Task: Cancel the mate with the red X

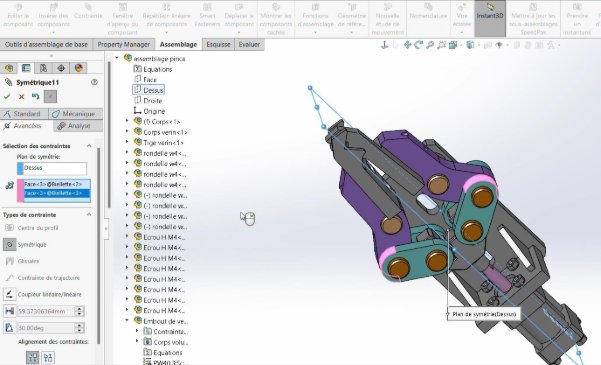Action: (x=21, y=97)
